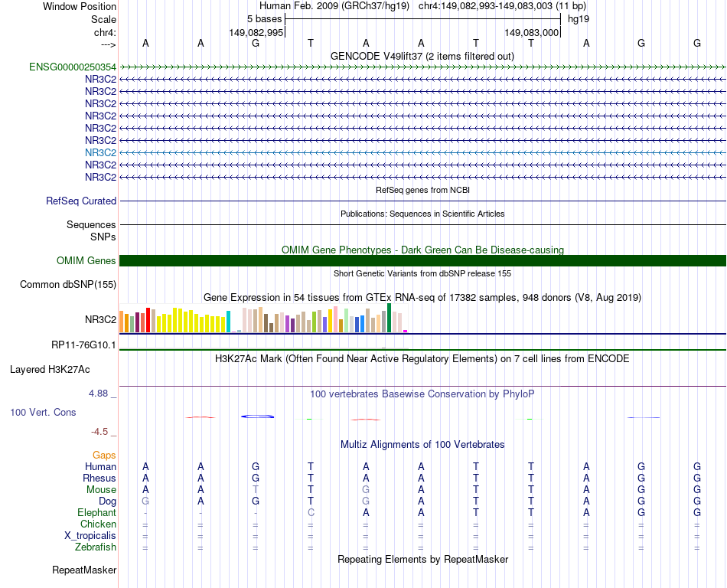This screenshot has width=727, height=588.
Task: Click the orange Gaps label
Action: coord(104,455)
